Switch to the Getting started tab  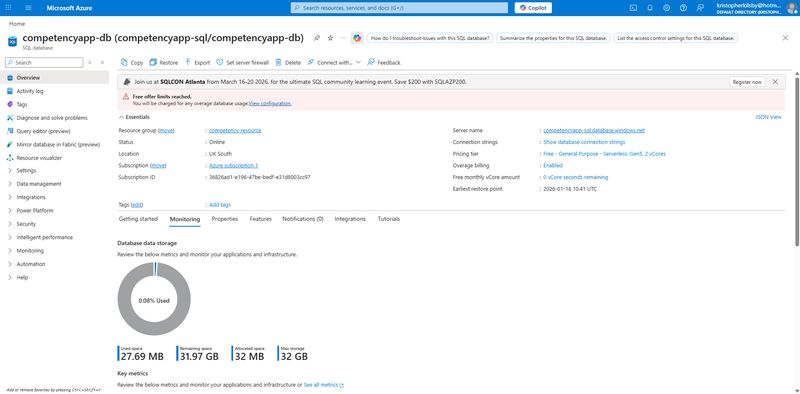(x=138, y=219)
